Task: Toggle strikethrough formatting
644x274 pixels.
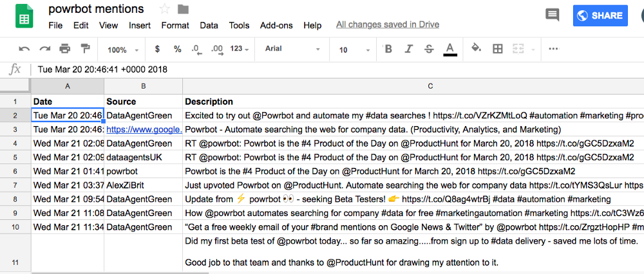Action: tap(429, 50)
